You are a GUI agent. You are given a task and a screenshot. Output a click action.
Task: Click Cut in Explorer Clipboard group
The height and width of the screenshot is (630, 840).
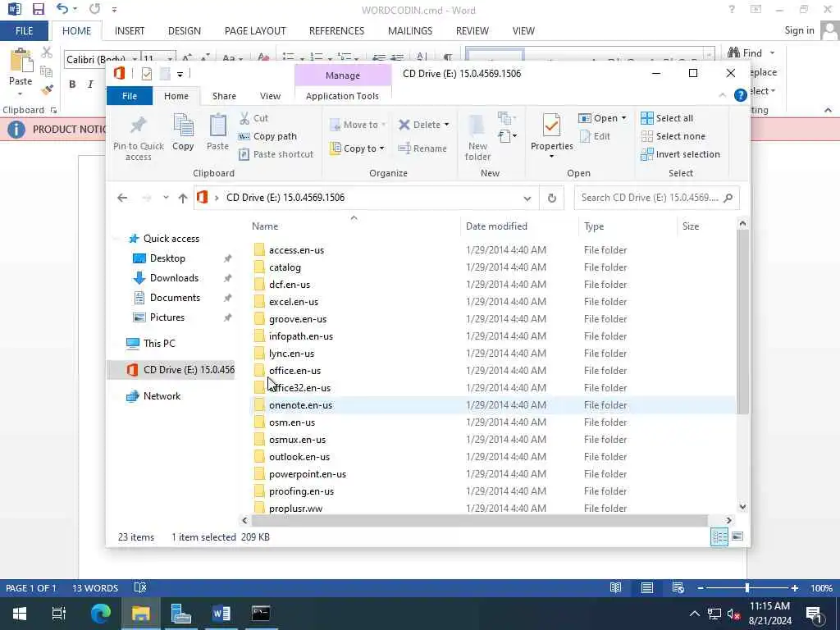tap(253, 118)
